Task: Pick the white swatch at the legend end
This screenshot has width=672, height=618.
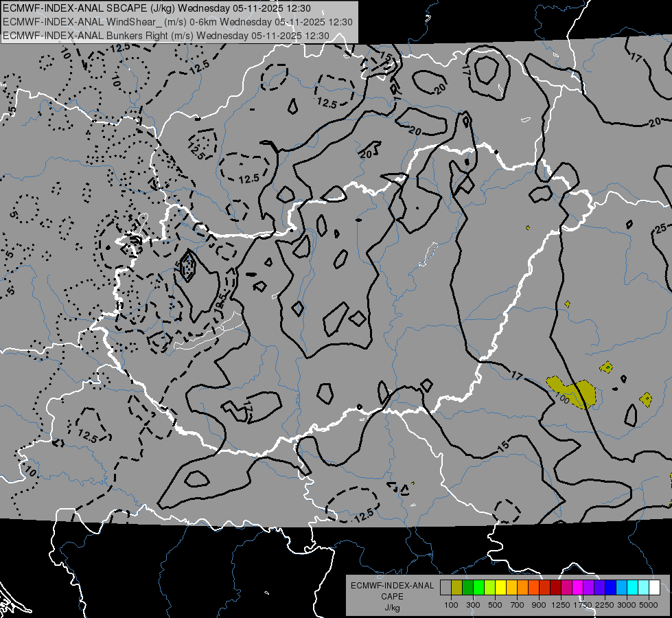Action: click(655, 587)
